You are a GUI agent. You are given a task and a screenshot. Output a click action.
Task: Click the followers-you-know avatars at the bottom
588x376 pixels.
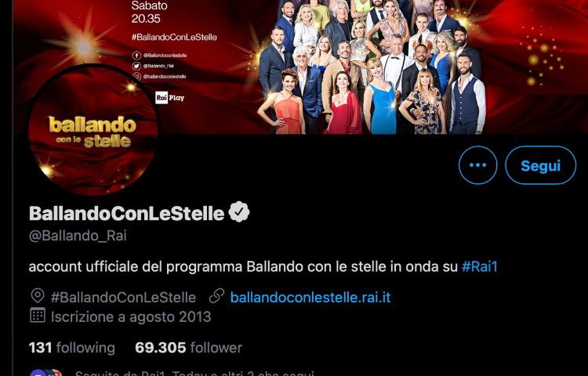tap(45, 373)
